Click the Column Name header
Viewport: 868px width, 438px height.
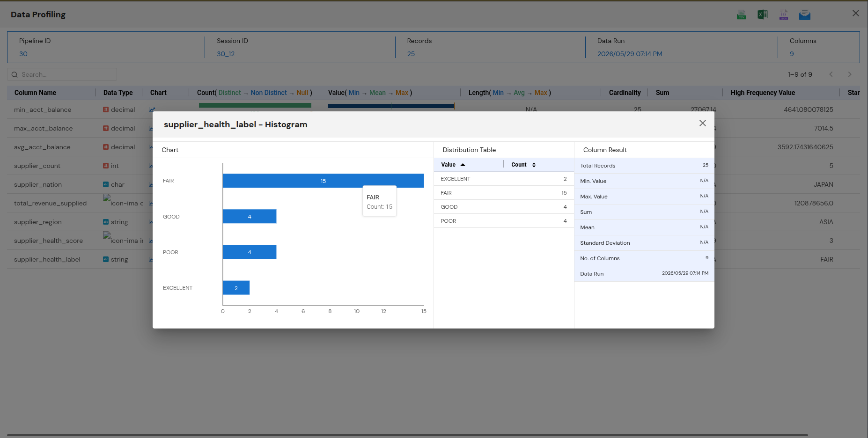click(x=35, y=93)
